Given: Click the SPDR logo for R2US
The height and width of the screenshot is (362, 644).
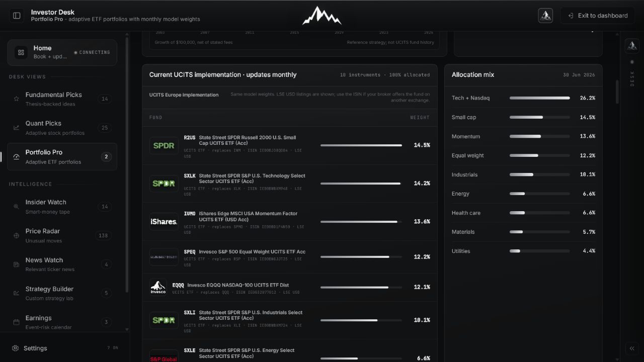Looking at the screenshot, I should click(x=164, y=145).
